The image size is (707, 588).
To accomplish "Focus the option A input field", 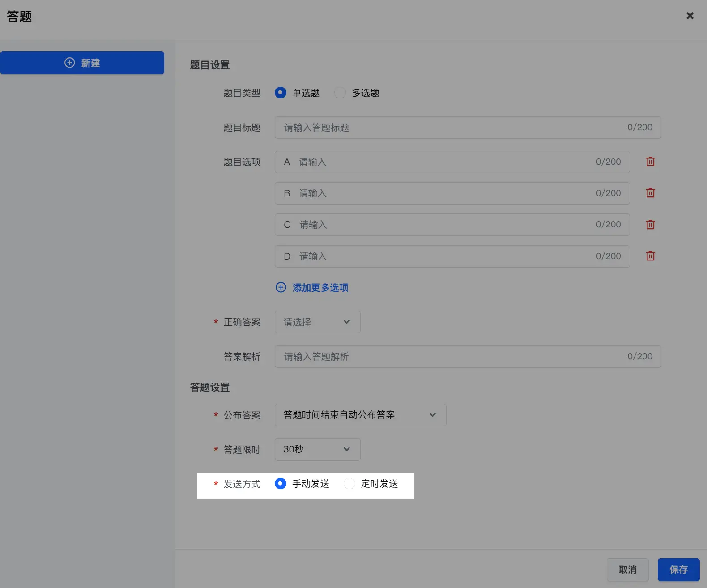I will click(452, 162).
